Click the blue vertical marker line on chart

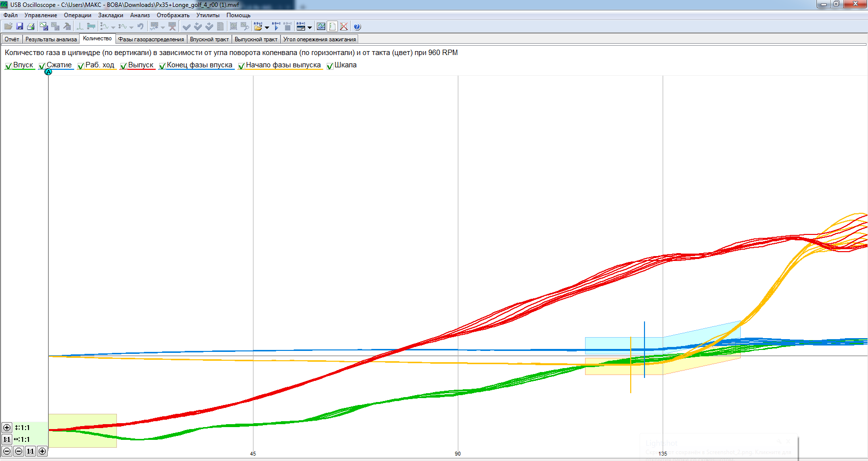pyautogui.click(x=644, y=349)
